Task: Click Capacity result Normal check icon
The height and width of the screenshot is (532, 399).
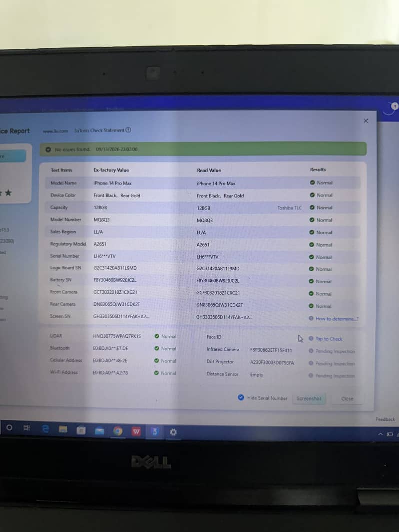Action: [312, 207]
